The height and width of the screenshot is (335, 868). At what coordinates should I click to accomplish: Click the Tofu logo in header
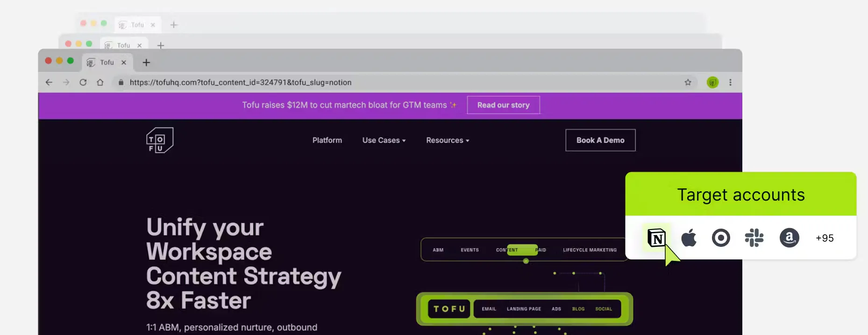tap(160, 140)
